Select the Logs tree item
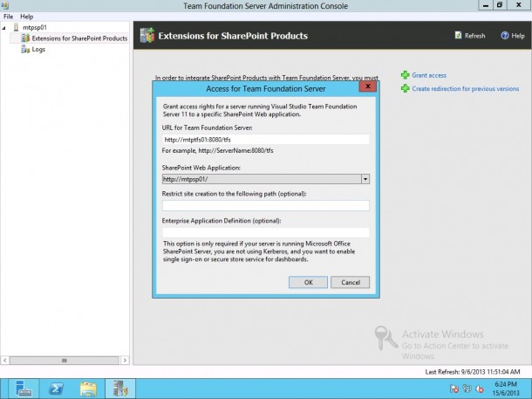Viewport: 532px width, 399px height. pos(38,49)
